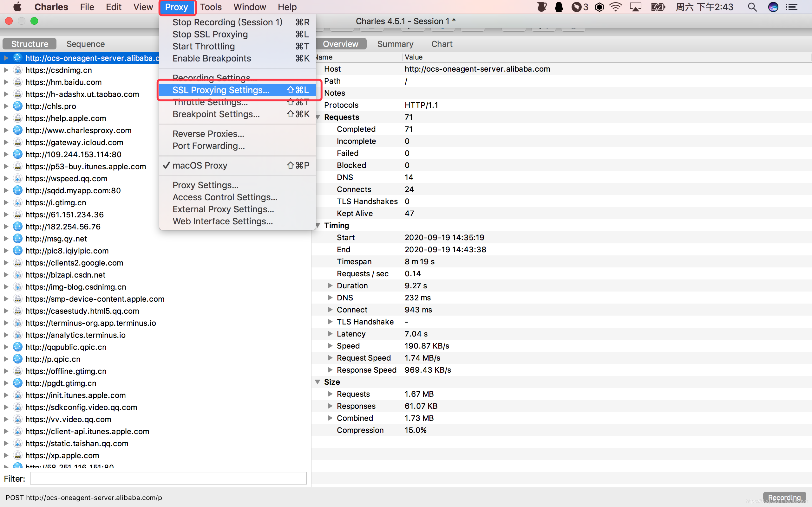Click the Overview tab panel icon
The width and height of the screenshot is (812, 507).
point(341,44)
